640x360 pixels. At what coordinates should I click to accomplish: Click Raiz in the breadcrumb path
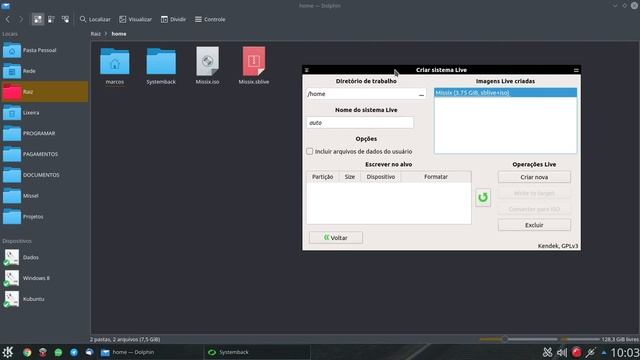96,34
